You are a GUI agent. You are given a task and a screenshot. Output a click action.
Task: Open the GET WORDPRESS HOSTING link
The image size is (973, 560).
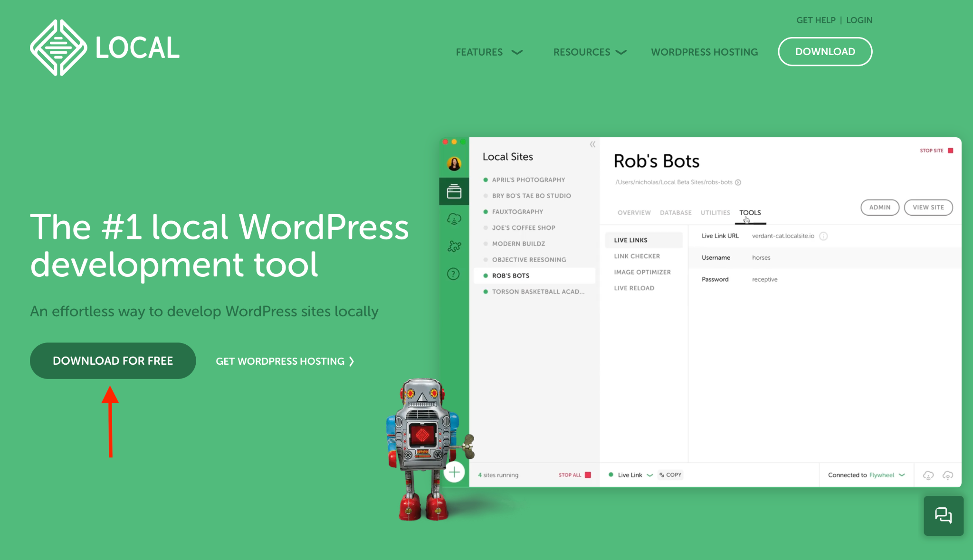click(285, 361)
